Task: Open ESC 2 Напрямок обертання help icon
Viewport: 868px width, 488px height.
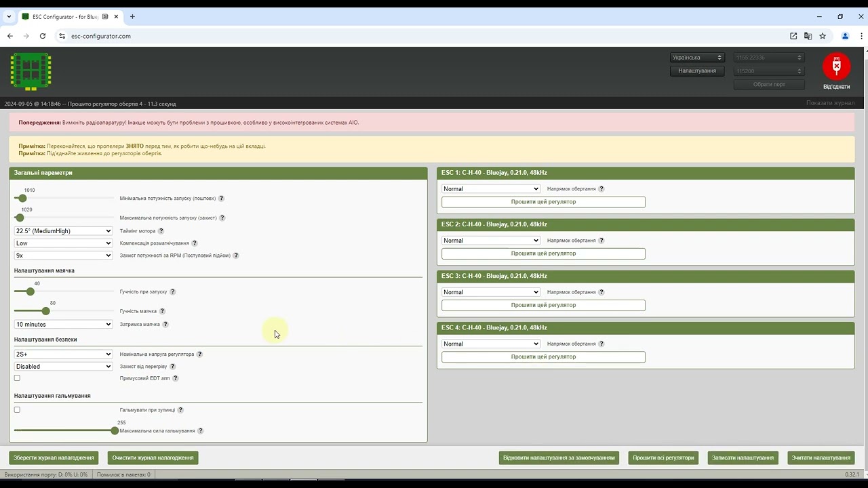Action: click(601, 241)
